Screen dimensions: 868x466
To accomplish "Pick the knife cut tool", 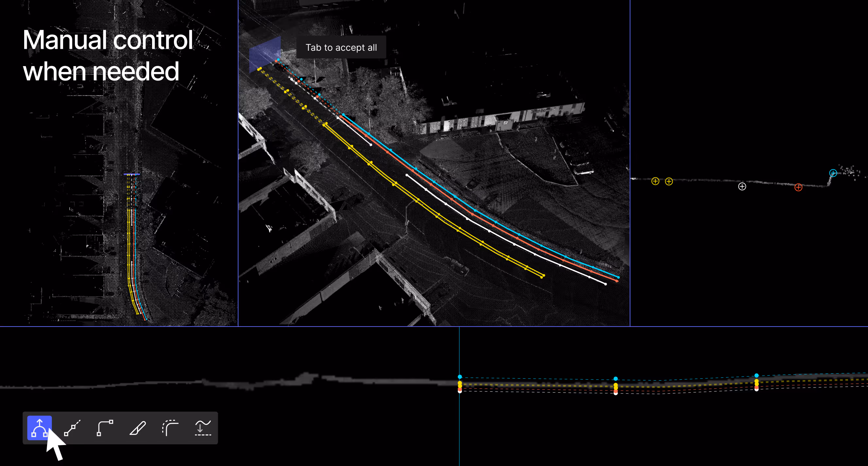I will coord(137,428).
